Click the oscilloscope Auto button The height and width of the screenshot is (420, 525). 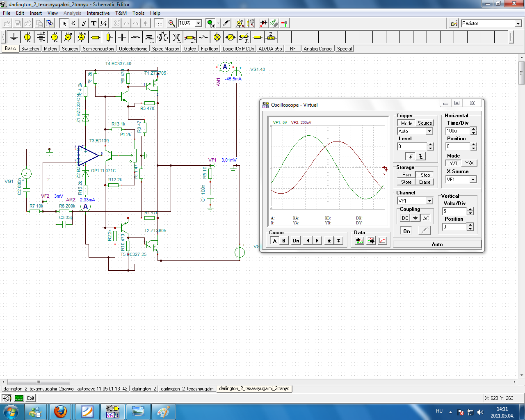click(437, 244)
